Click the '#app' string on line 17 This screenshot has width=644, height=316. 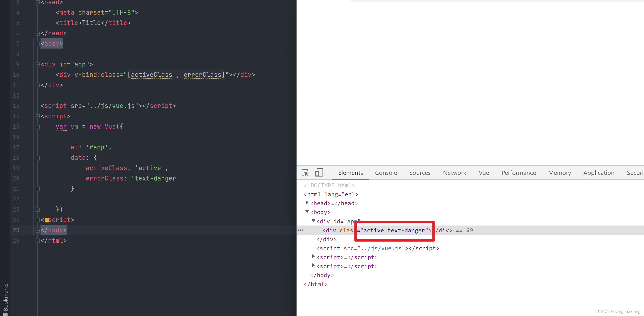[x=97, y=147]
